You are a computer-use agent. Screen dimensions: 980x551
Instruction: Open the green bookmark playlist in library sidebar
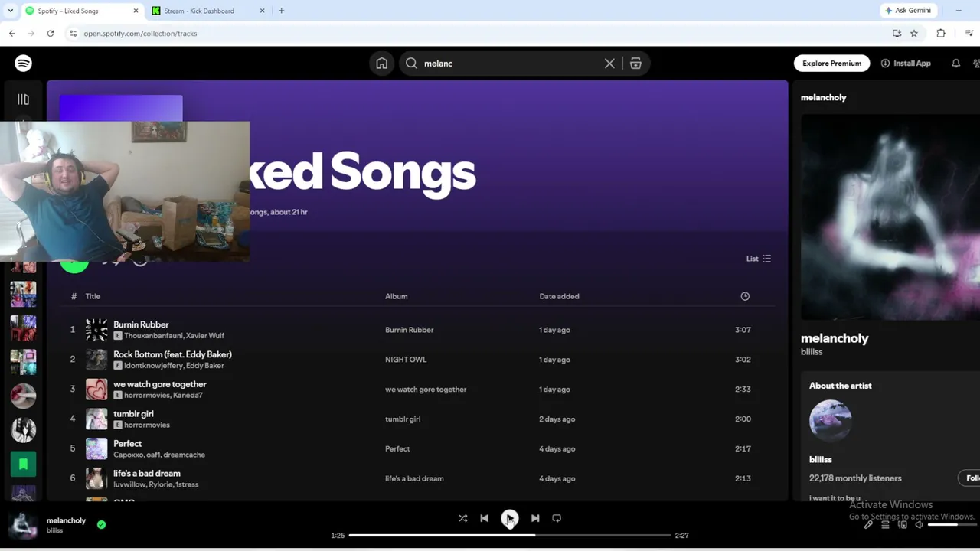click(23, 464)
